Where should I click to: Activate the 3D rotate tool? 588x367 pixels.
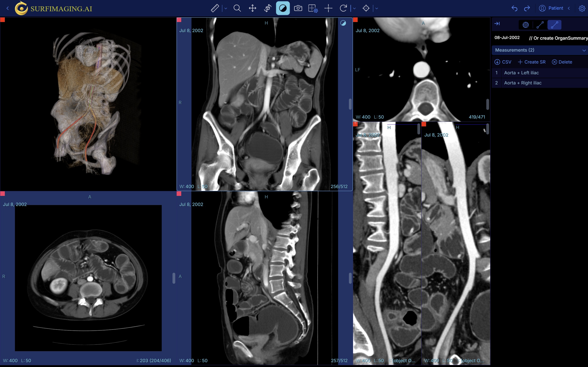coord(267,8)
